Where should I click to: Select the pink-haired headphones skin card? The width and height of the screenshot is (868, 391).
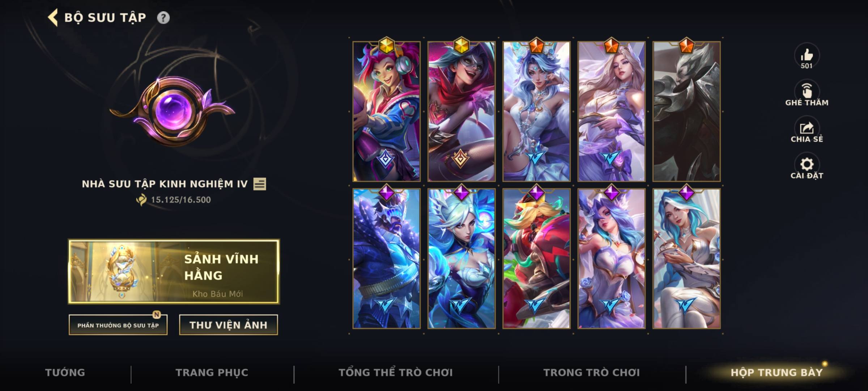coord(387,112)
